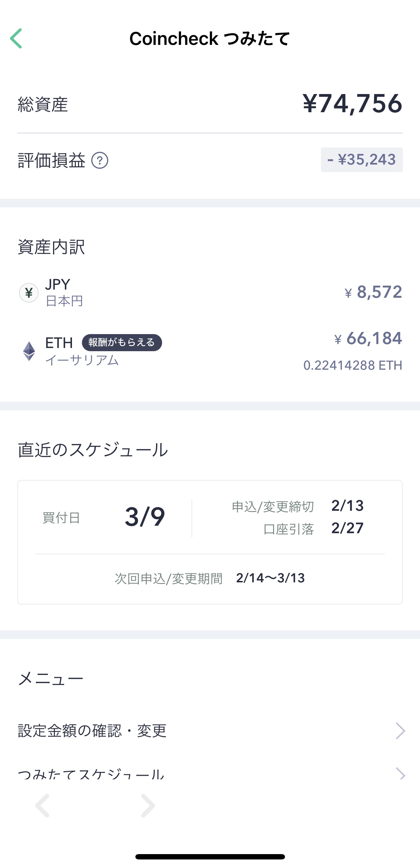
Task: Tap the 総資産 ¥74,756 total amount
Action: (x=352, y=104)
